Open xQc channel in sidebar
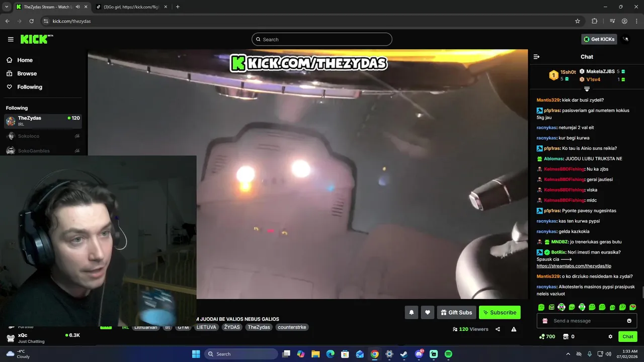Image resolution: width=644 pixels, height=362 pixels. tap(43, 338)
